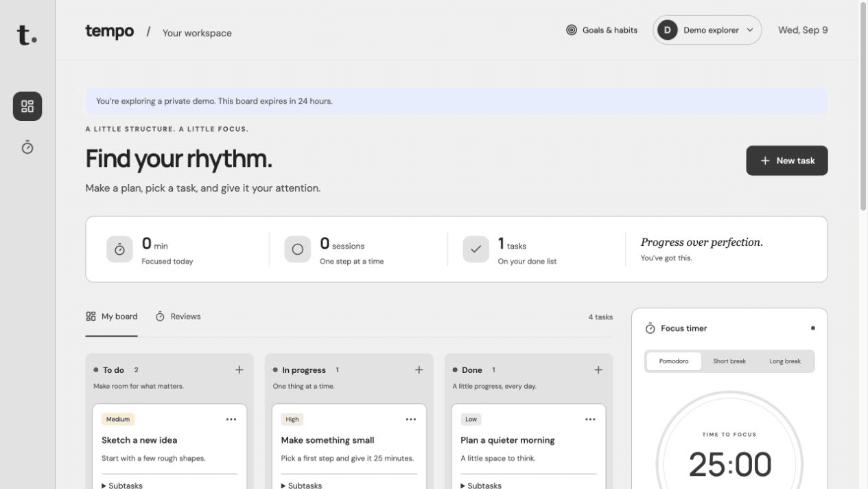The width and height of the screenshot is (868, 489).
Task: Switch to the Reviews tab
Action: [x=178, y=317]
